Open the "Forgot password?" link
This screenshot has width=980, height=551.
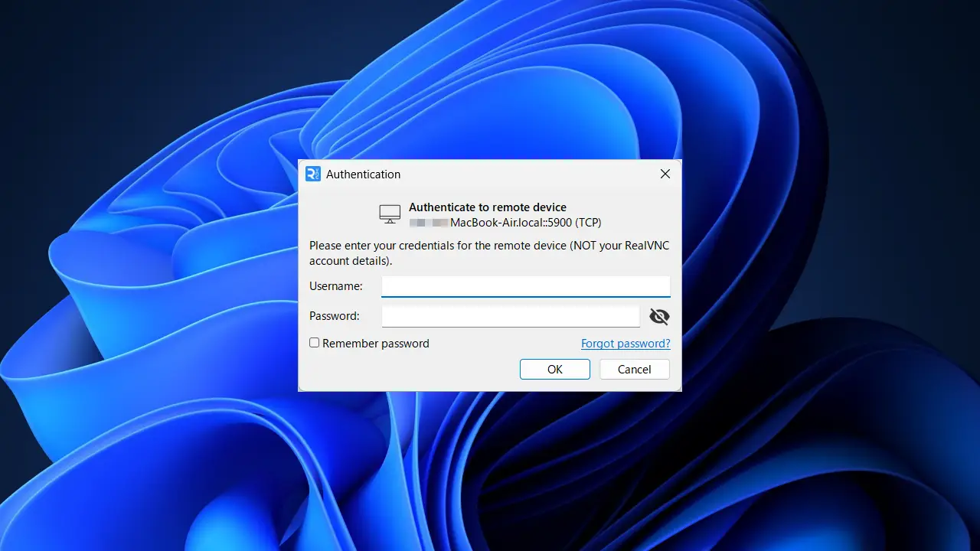[x=625, y=344]
